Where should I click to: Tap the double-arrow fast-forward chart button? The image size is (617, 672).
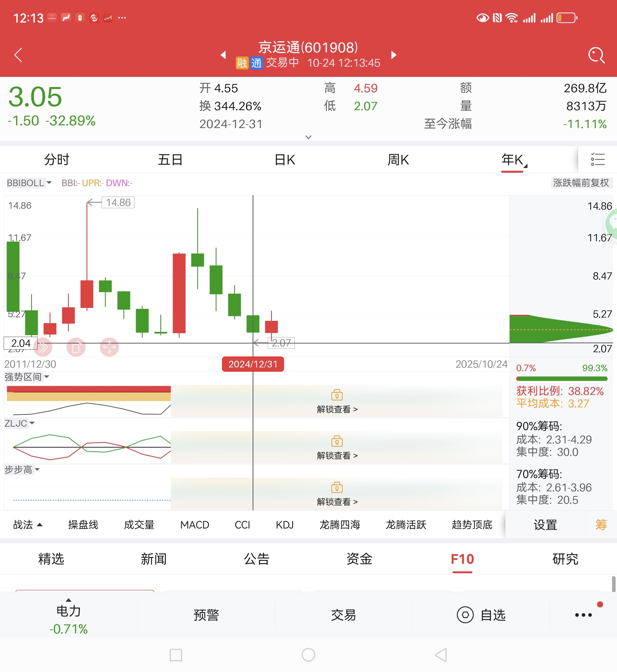point(43,347)
